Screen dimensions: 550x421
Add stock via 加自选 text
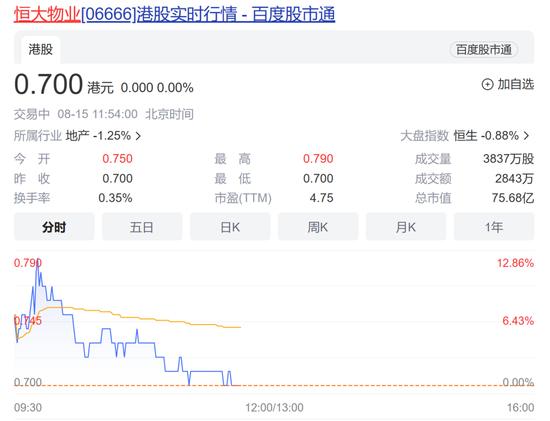(x=516, y=84)
